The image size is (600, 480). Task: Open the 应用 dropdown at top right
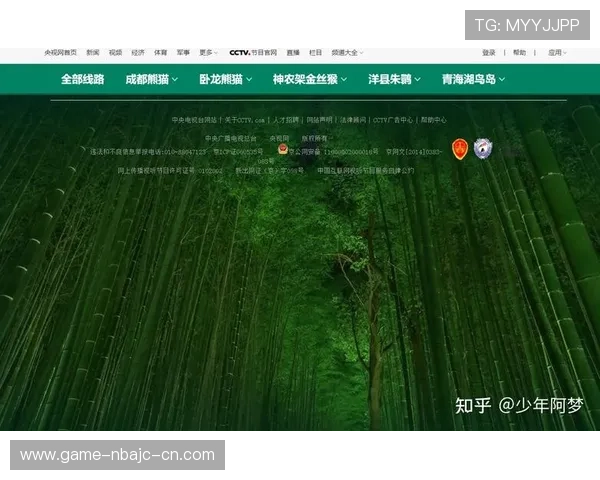point(557,52)
